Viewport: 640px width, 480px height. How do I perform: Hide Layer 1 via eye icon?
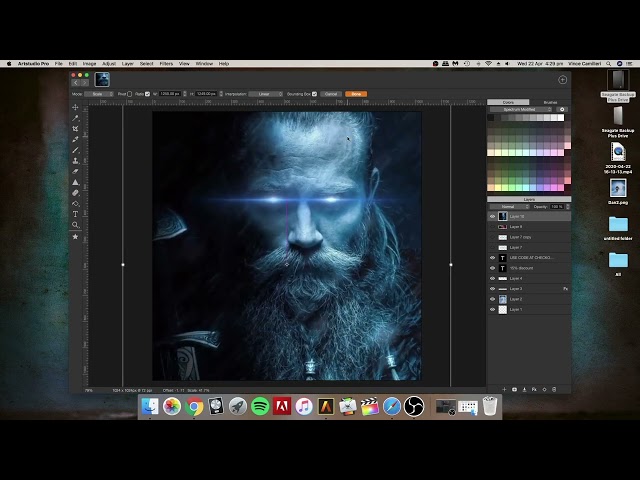tap(493, 309)
